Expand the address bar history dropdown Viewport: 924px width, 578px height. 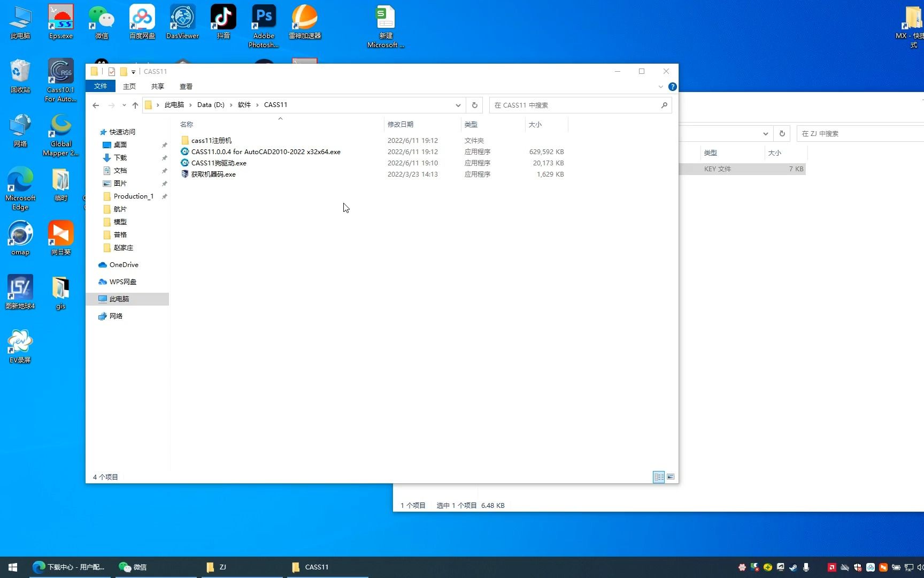coord(458,105)
